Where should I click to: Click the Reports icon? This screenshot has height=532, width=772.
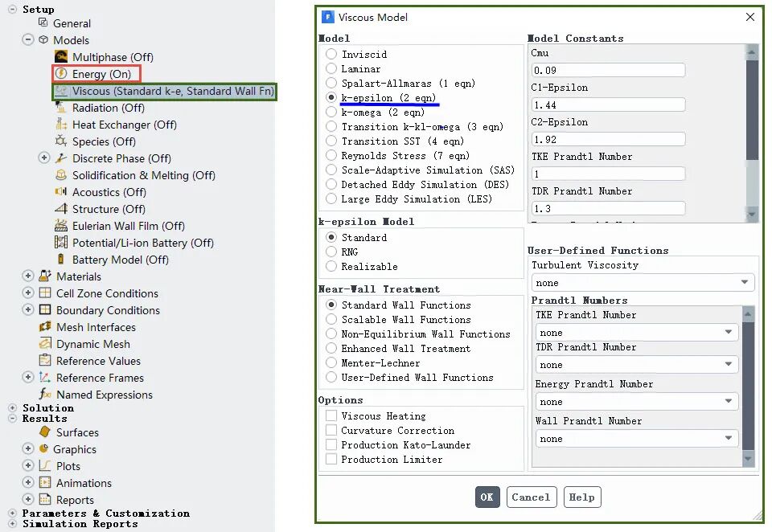45,499
